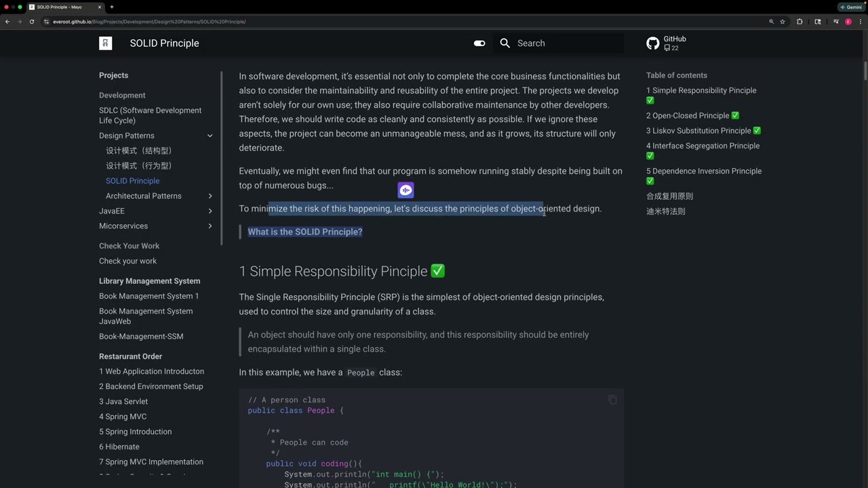Open Architectural Patterns in sidebar
868x488 pixels.
[144, 196]
